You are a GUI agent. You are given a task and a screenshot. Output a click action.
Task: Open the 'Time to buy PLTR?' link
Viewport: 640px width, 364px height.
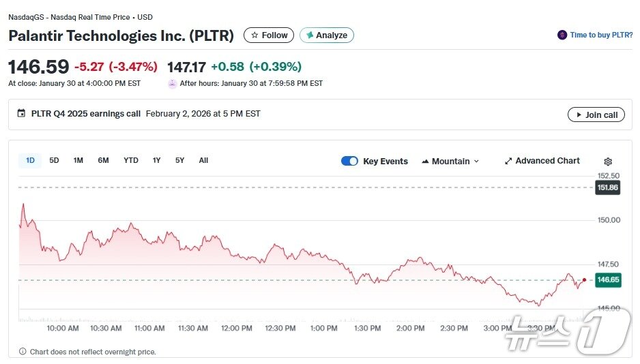[601, 35]
